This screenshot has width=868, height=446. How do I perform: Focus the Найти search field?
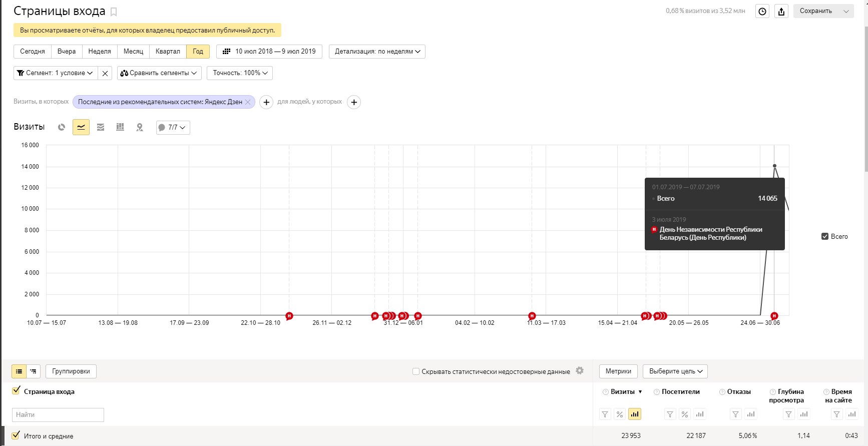58,415
